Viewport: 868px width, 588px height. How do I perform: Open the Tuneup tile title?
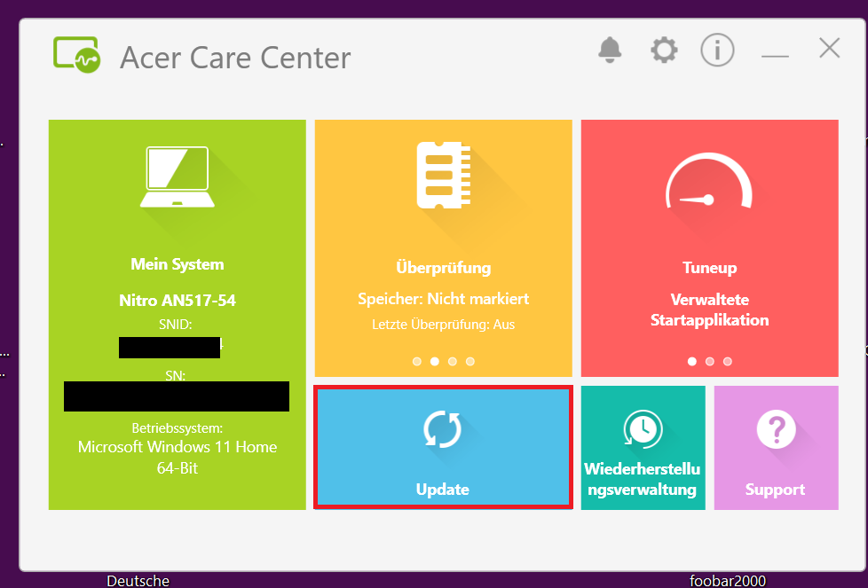click(710, 268)
